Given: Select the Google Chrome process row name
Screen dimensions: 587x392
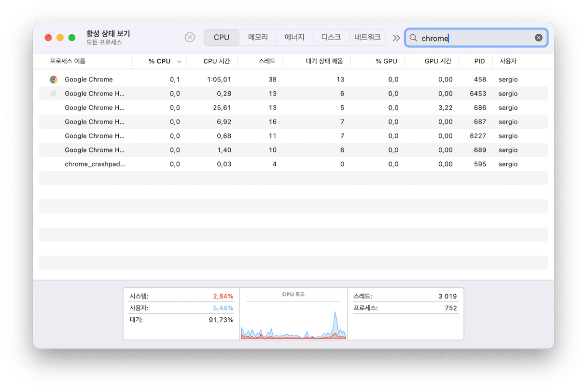Looking at the screenshot, I should [x=89, y=80].
